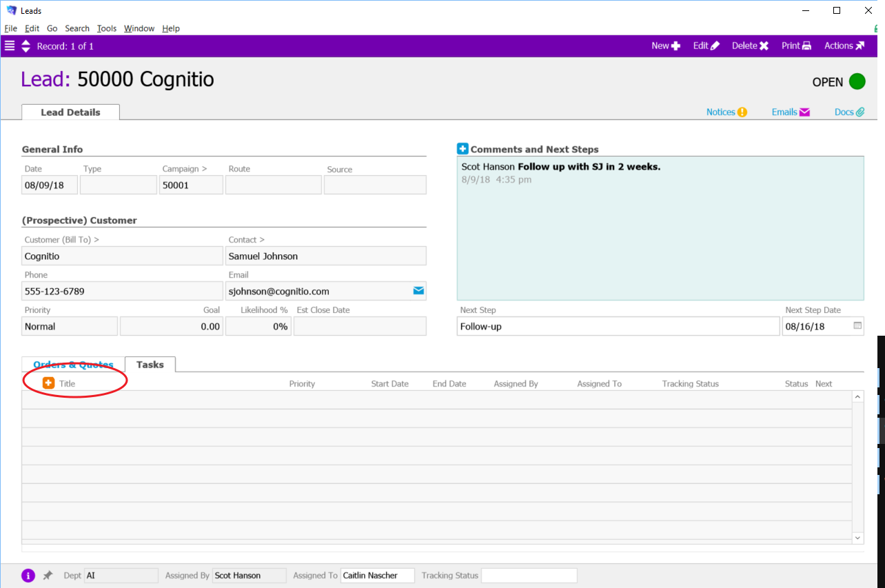Click the Contact > label link
The width and height of the screenshot is (885, 588).
[247, 240]
